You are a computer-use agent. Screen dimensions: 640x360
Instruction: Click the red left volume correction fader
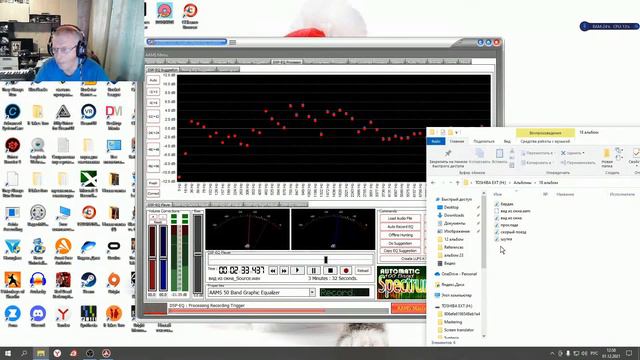click(x=152, y=257)
